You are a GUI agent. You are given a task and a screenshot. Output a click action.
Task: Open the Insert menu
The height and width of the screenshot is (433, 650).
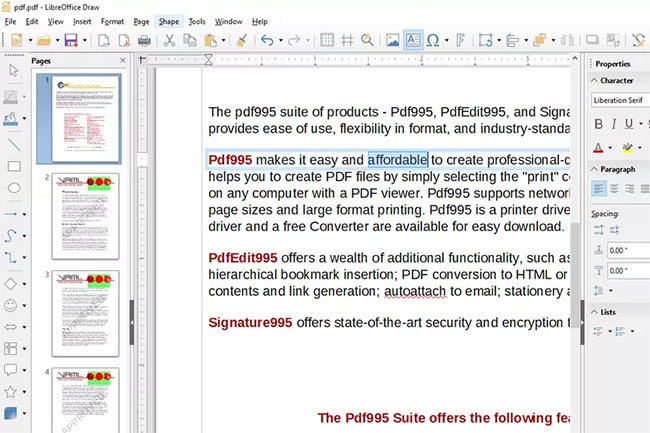pyautogui.click(x=82, y=22)
